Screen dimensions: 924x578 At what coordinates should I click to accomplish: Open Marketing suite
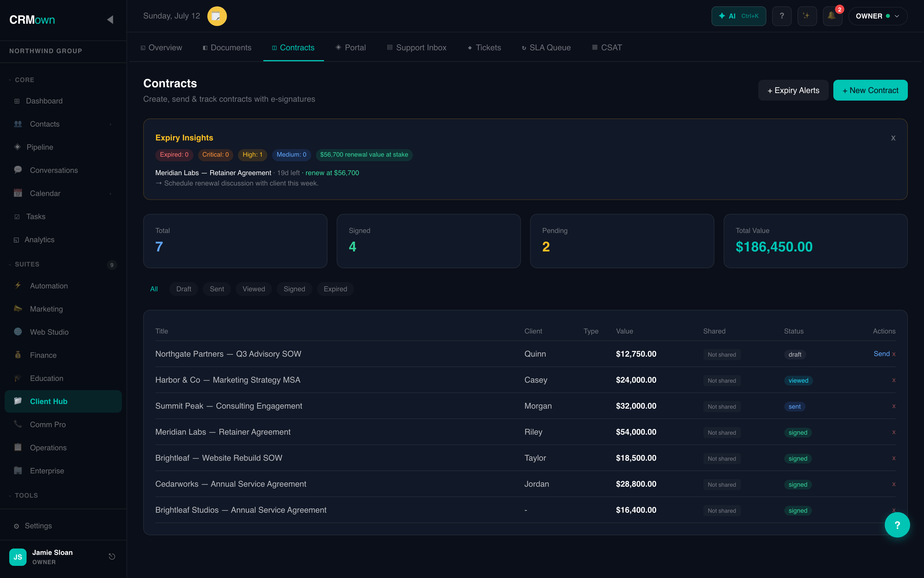(63, 309)
